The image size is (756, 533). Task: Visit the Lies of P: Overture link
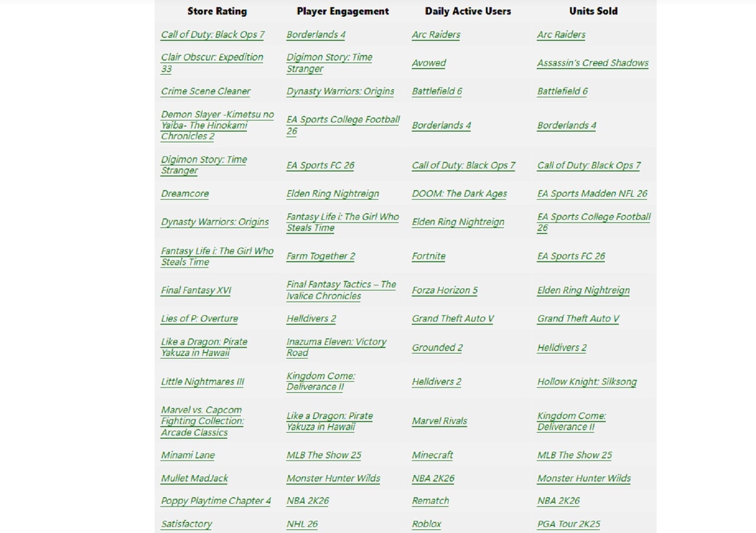coord(199,319)
